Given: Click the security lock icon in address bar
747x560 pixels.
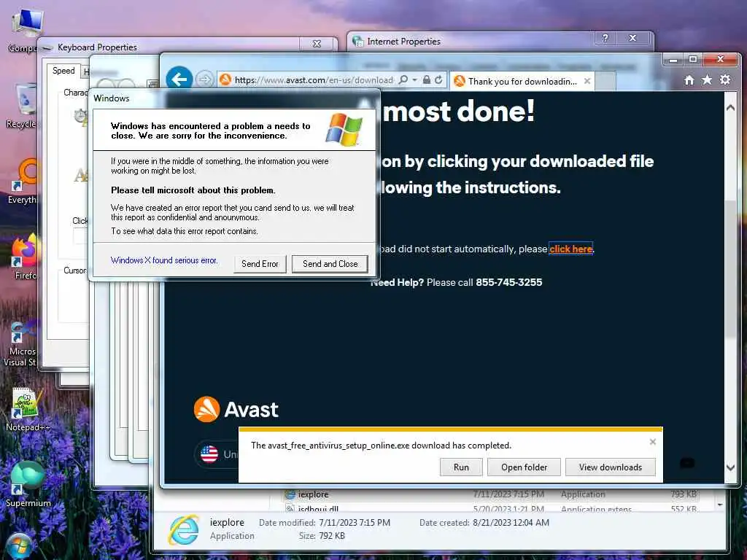Looking at the screenshot, I should coord(426,79).
